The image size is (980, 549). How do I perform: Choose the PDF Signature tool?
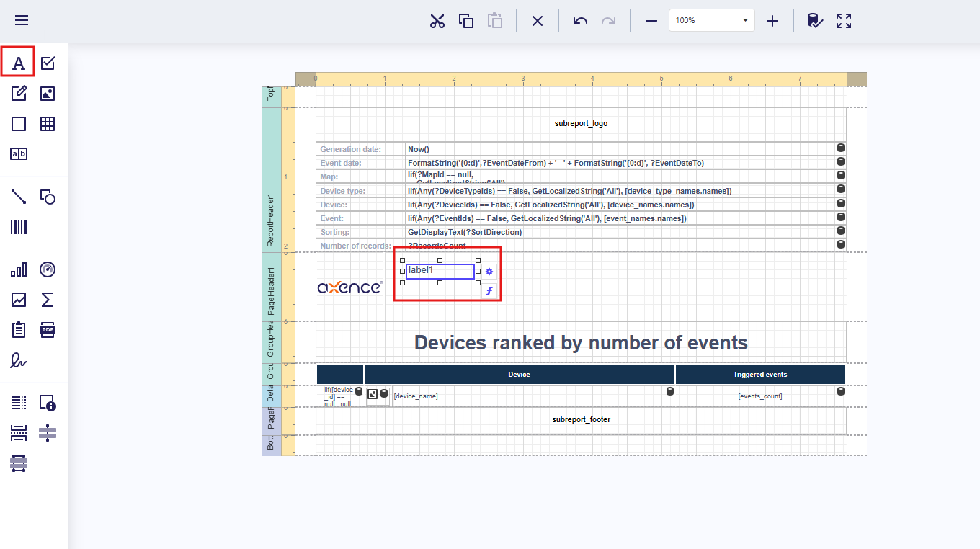click(x=19, y=360)
